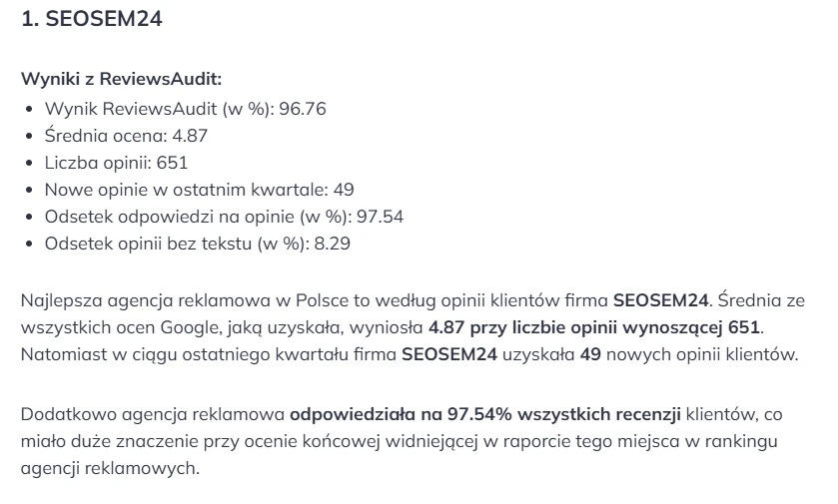Viewport: 838px width, 504px height.
Task: Click the "Liczba opinii: 651" list item
Action: [116, 162]
